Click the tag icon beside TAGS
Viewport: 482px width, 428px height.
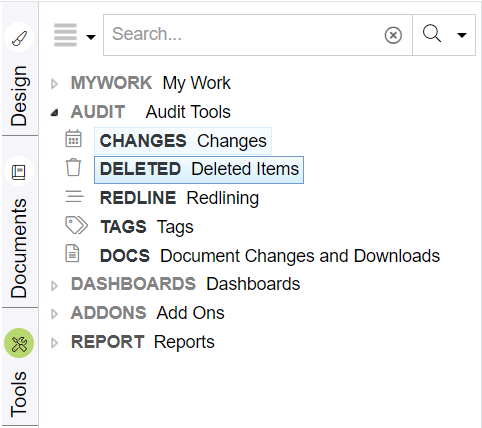pyautogui.click(x=76, y=225)
